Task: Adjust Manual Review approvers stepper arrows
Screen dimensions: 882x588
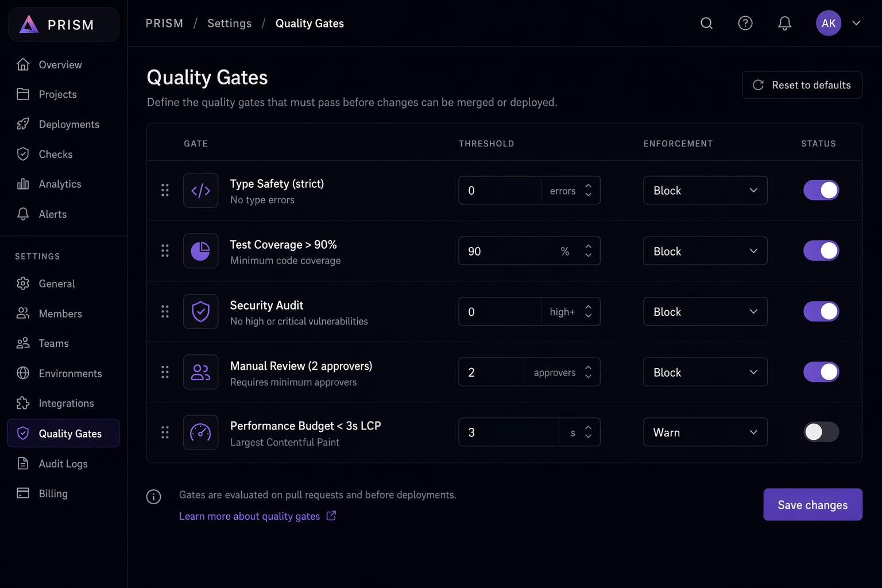Action: coord(588,372)
